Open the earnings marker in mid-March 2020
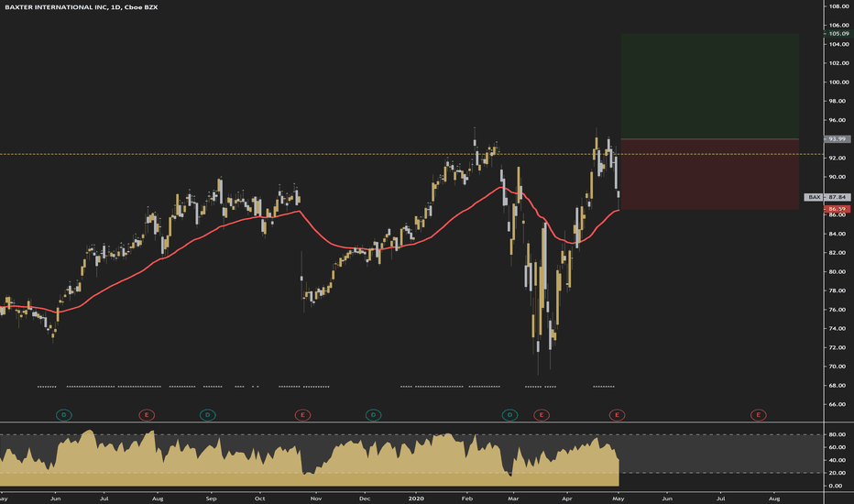This screenshot has height=504, width=854. pyautogui.click(x=542, y=415)
